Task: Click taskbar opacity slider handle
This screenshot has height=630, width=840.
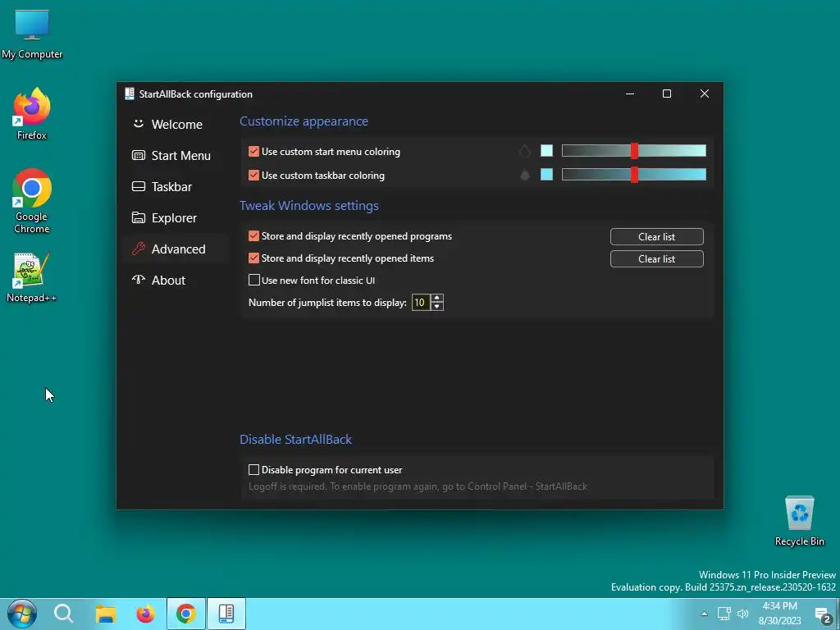Action: pos(634,174)
